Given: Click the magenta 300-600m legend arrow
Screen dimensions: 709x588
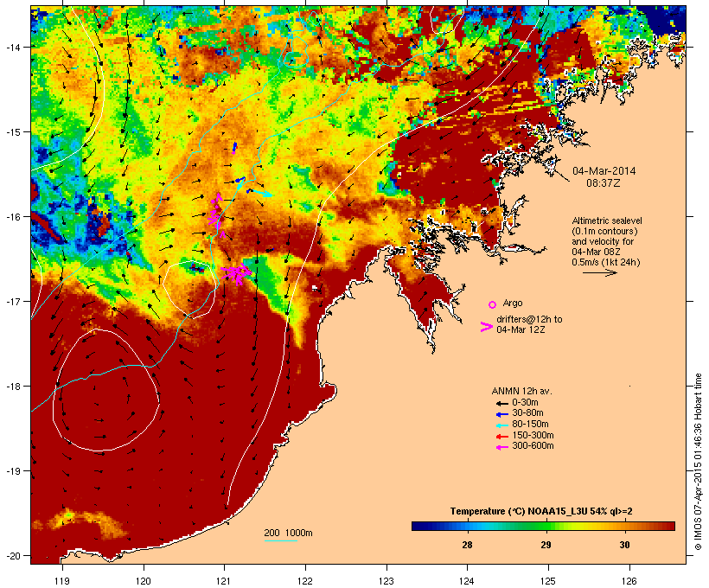Looking at the screenshot, I should pos(501,447).
